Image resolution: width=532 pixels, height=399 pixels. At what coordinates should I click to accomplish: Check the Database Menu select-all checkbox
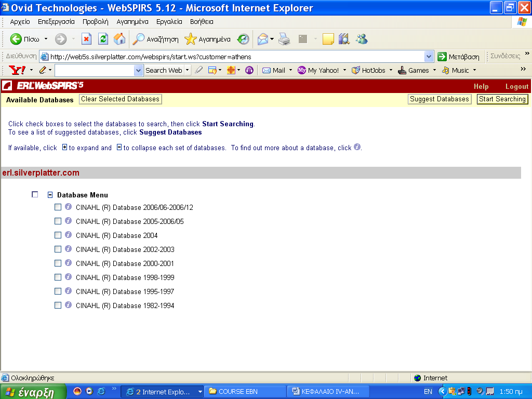(x=35, y=194)
